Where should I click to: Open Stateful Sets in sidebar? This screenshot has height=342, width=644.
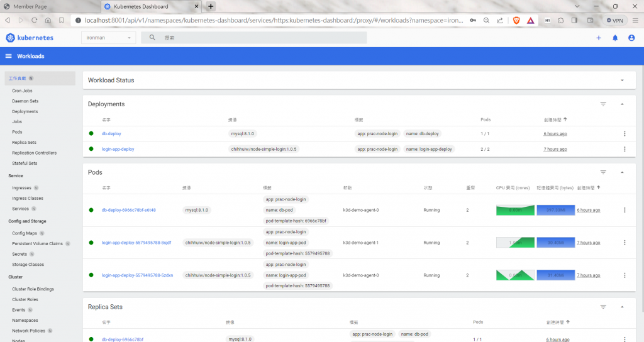pos(25,163)
